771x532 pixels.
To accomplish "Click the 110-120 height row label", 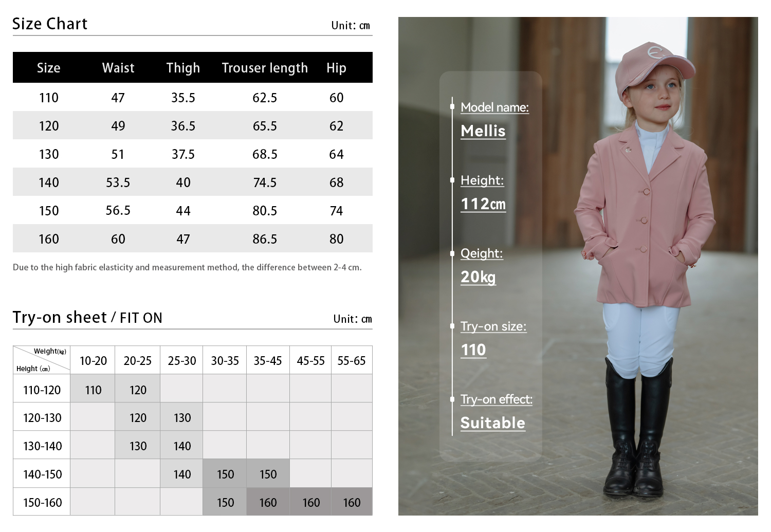I will (42, 390).
